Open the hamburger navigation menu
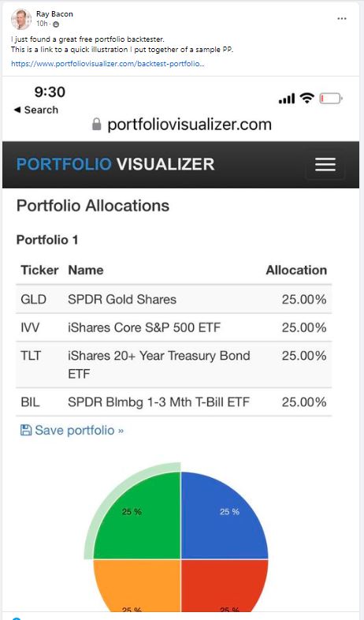The width and height of the screenshot is (364, 620). (325, 165)
